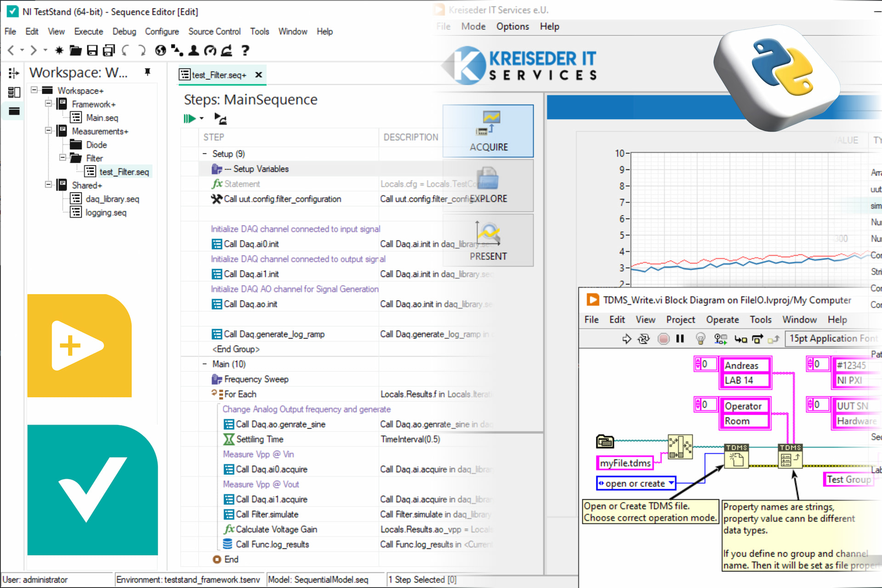This screenshot has width=882, height=588.
Task: Click the user login icon in toolbar
Action: (193, 50)
